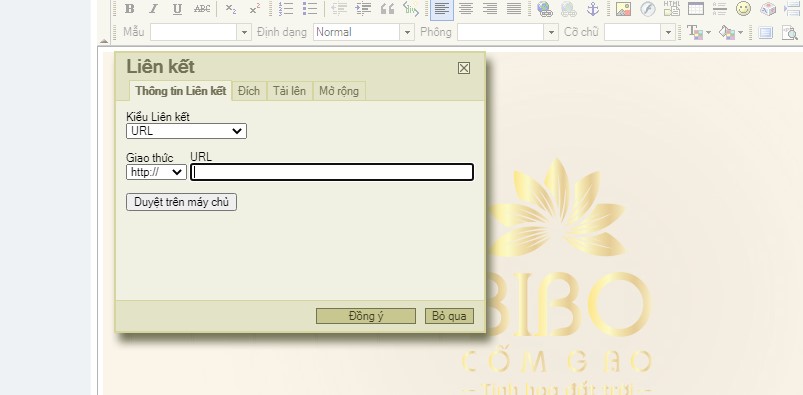Apply italic formatting

(153, 9)
